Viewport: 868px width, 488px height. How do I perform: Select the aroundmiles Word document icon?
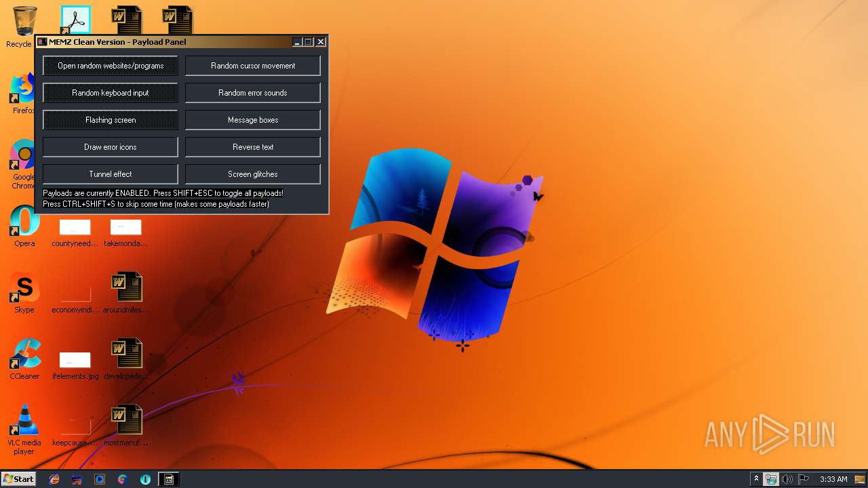[x=126, y=293]
